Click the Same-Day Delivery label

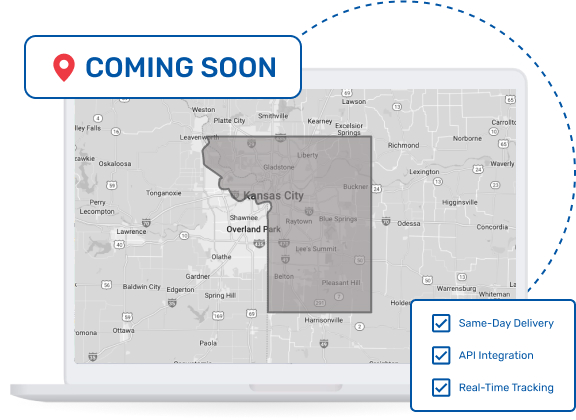point(506,323)
